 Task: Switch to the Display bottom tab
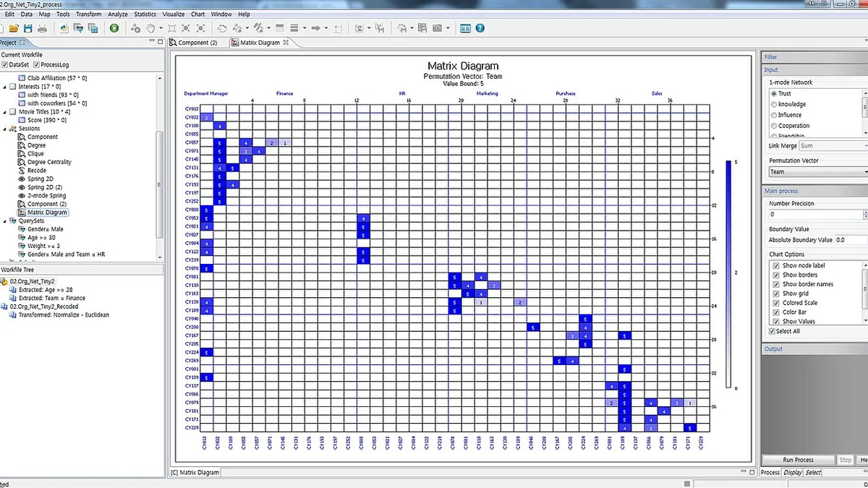point(793,473)
